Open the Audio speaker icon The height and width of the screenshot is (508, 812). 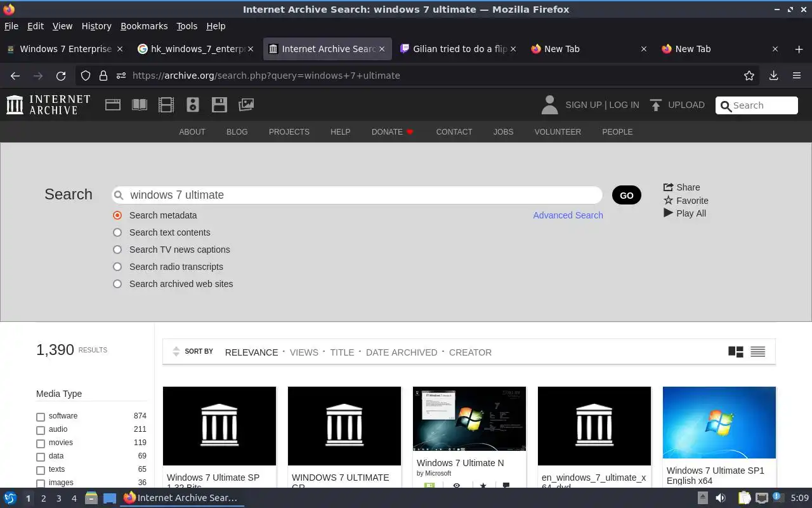(193, 105)
